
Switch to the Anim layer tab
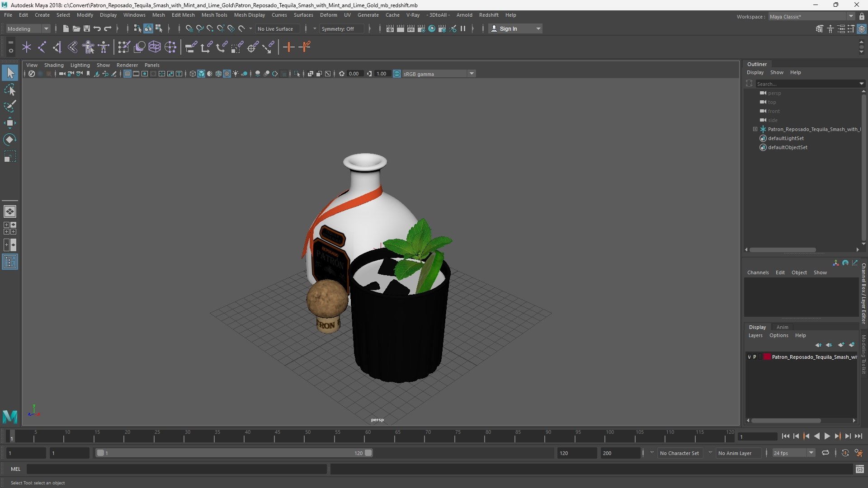coord(782,327)
